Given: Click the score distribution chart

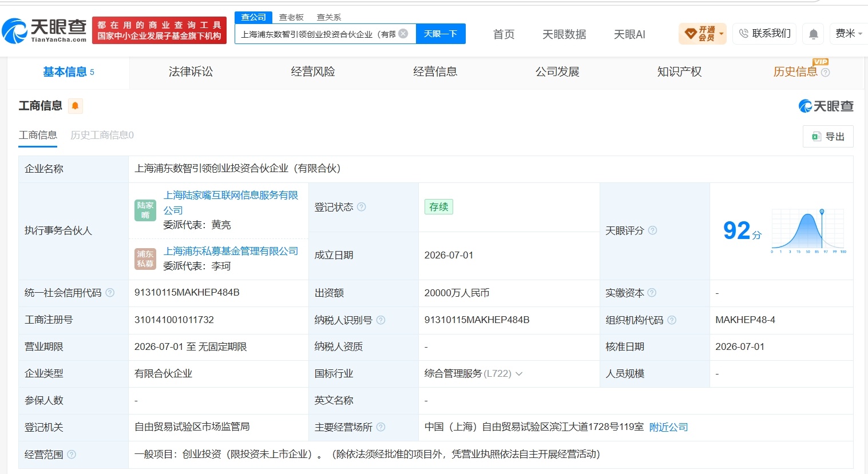Looking at the screenshot, I should point(808,230).
